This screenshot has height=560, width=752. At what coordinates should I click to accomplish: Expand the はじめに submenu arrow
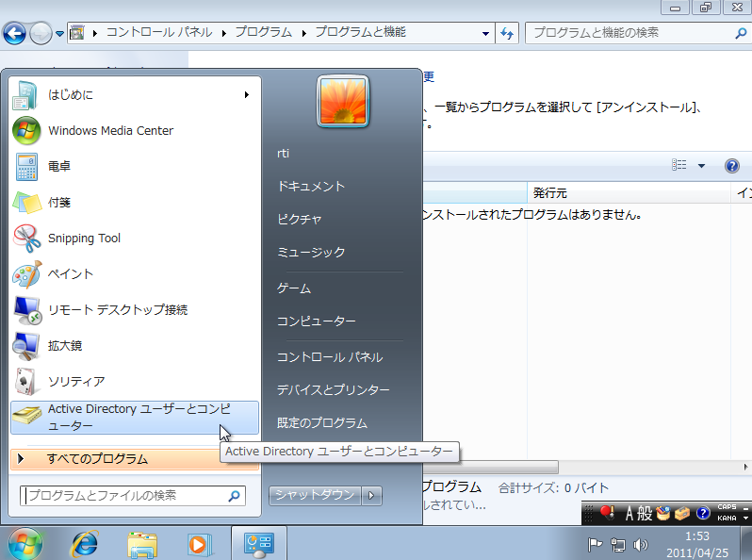[x=247, y=94]
